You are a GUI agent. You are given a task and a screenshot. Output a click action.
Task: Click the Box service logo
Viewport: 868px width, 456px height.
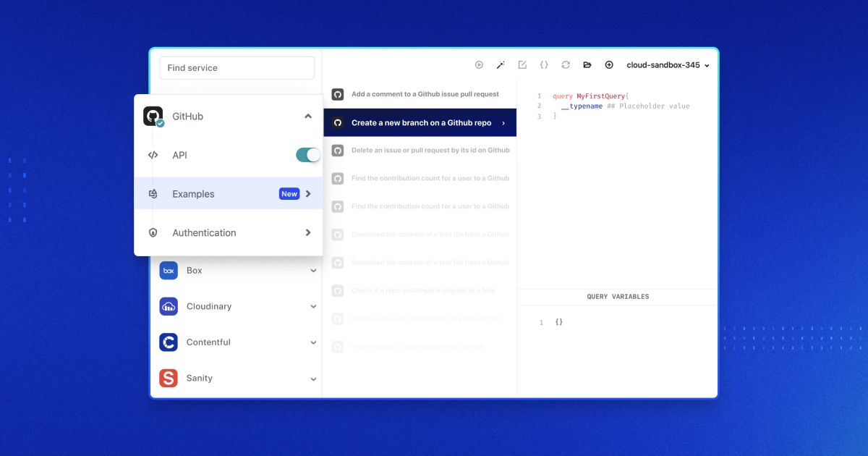point(169,271)
